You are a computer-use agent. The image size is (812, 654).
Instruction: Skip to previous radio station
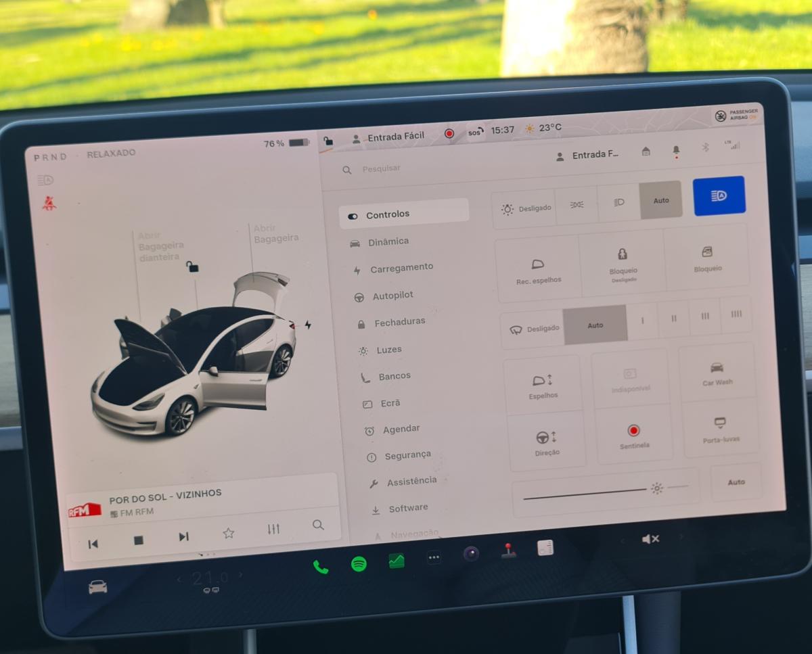coord(93,544)
